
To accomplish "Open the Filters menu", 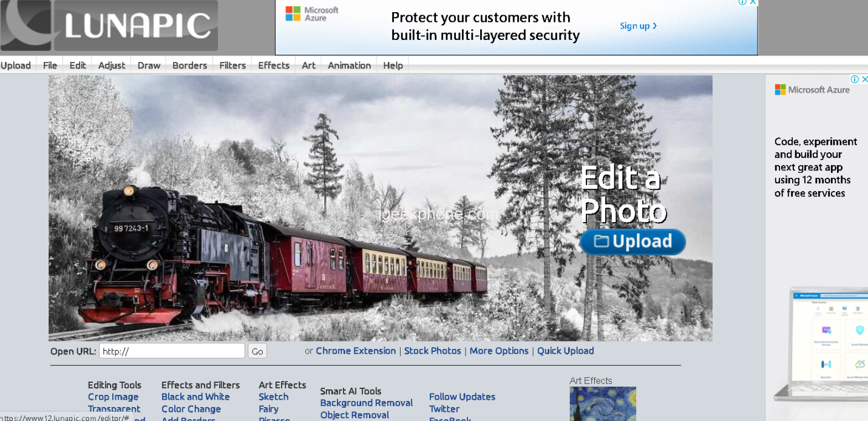I will pyautogui.click(x=232, y=66).
